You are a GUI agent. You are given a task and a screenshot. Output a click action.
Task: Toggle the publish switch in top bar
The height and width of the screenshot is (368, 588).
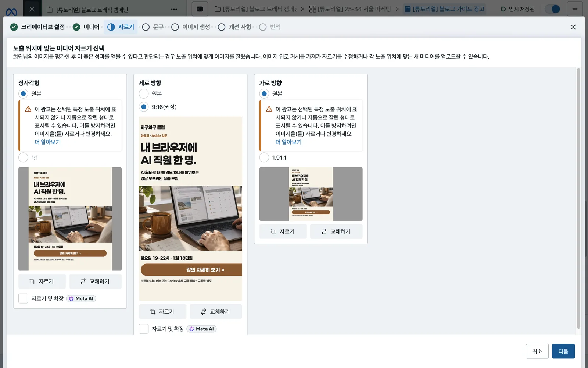click(x=552, y=9)
